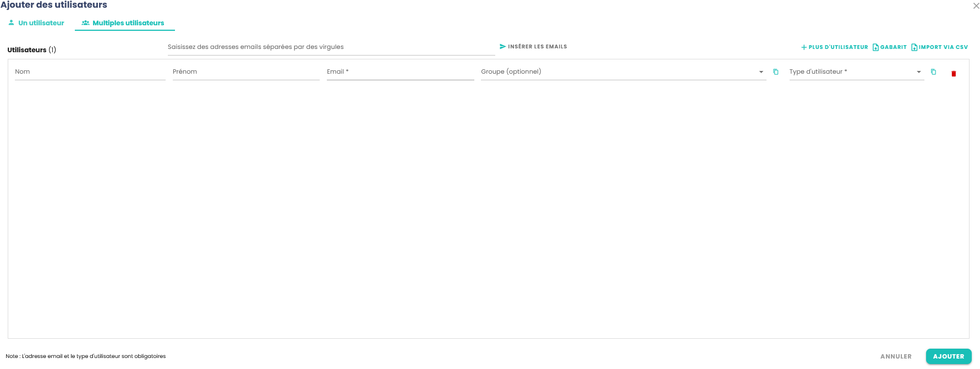Viewport: 980px width, 369px height.
Task: Click the ANNULER button
Action: [896, 356]
